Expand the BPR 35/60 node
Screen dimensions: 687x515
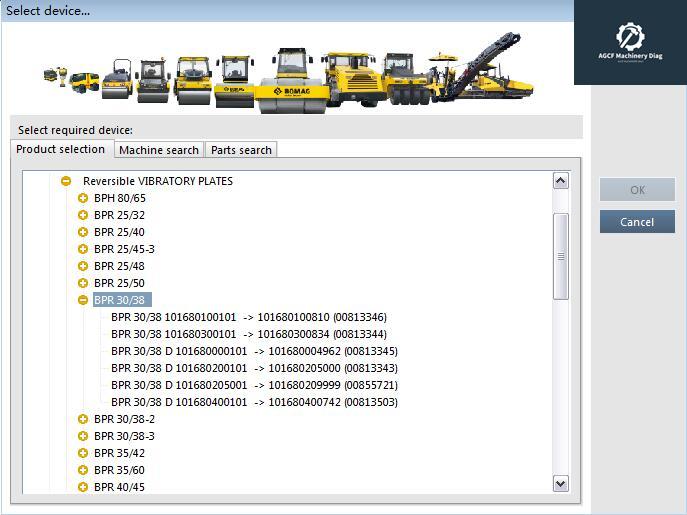(x=83, y=470)
